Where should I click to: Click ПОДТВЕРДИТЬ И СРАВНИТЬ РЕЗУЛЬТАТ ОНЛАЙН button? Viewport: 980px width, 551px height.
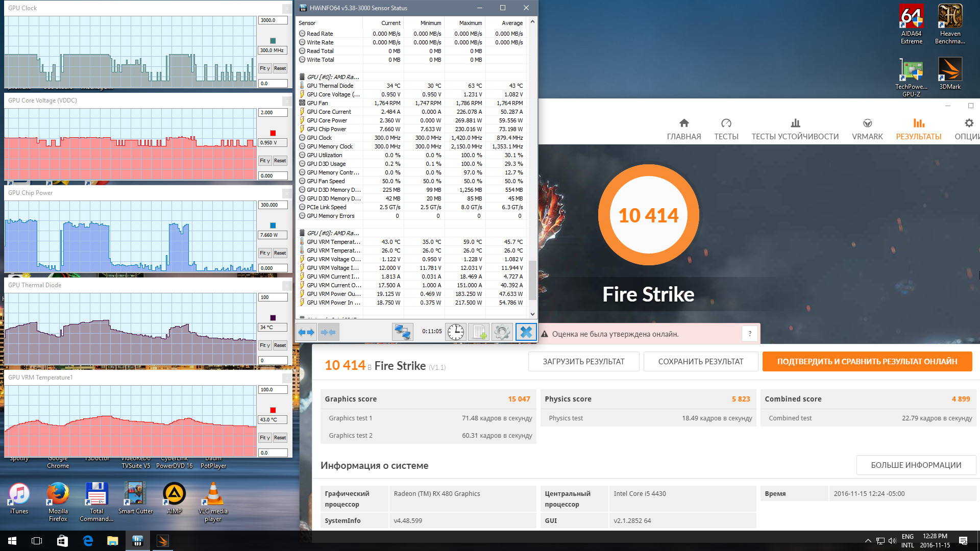click(x=867, y=362)
